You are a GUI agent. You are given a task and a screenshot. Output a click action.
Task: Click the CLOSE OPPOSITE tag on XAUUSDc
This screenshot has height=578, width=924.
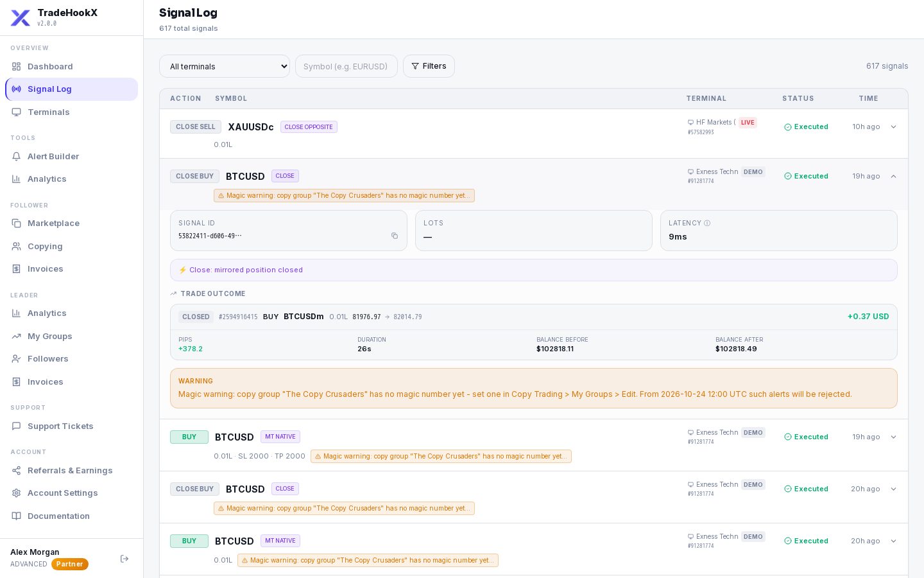tap(309, 127)
